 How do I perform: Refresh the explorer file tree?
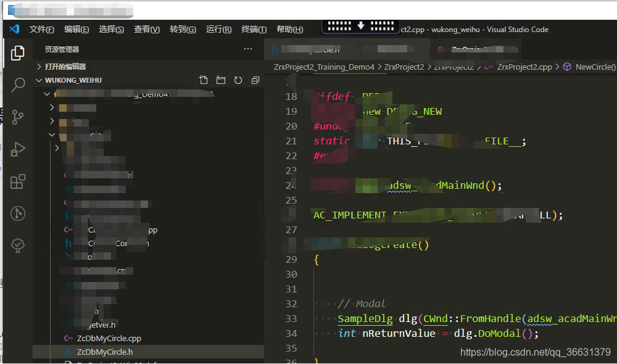pos(238,80)
